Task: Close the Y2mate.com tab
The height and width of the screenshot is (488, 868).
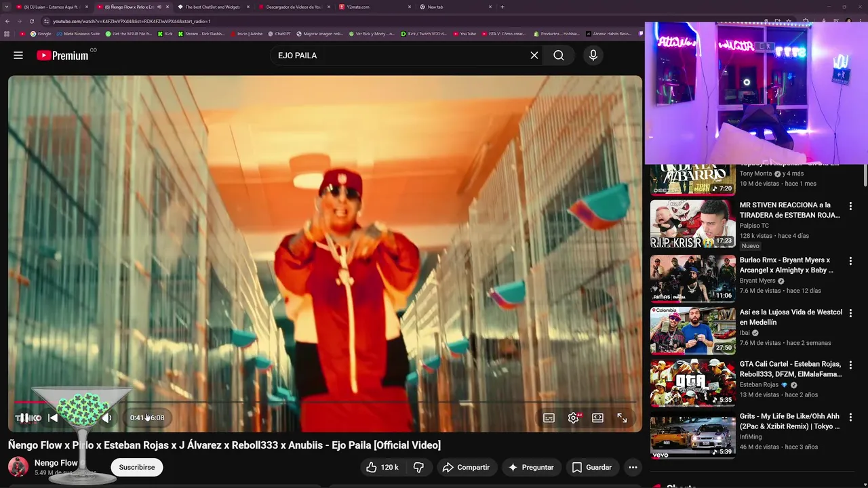Action: 410,7
